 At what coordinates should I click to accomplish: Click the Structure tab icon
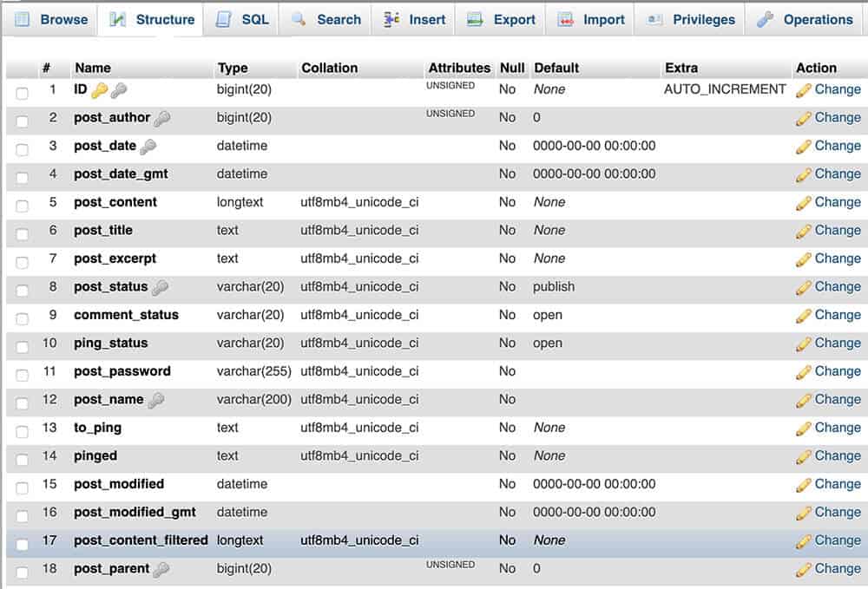(117, 19)
